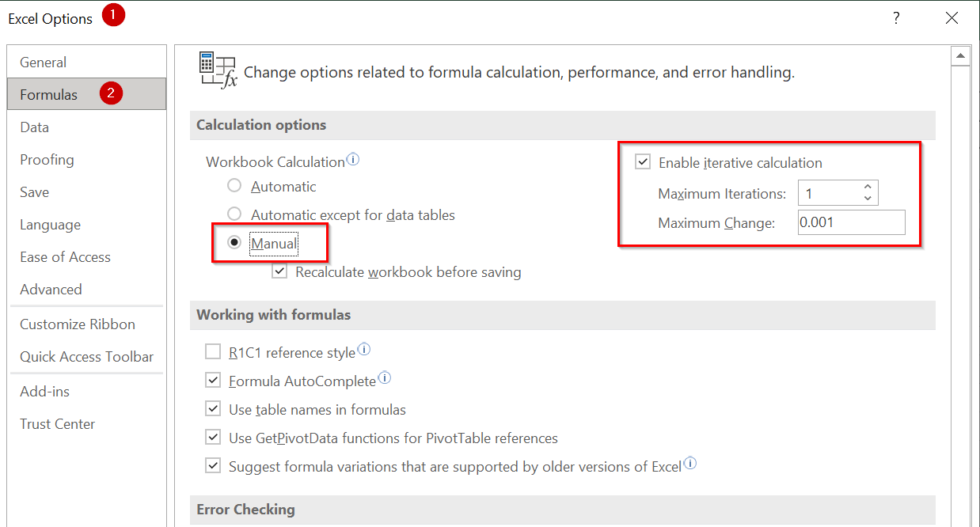Click the scrollbar up arrow
This screenshot has height=527, width=980.
(x=960, y=55)
